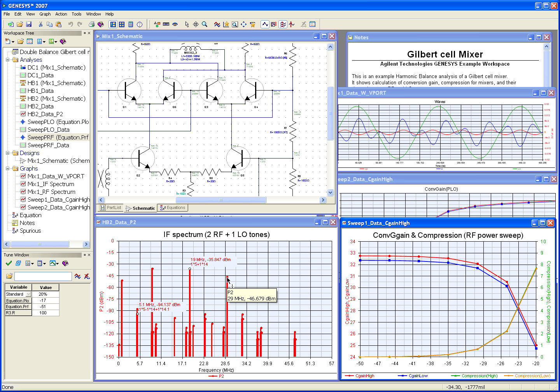Viewport: 560px width, 392px height.
Task: Open the Action menu
Action: click(x=61, y=14)
